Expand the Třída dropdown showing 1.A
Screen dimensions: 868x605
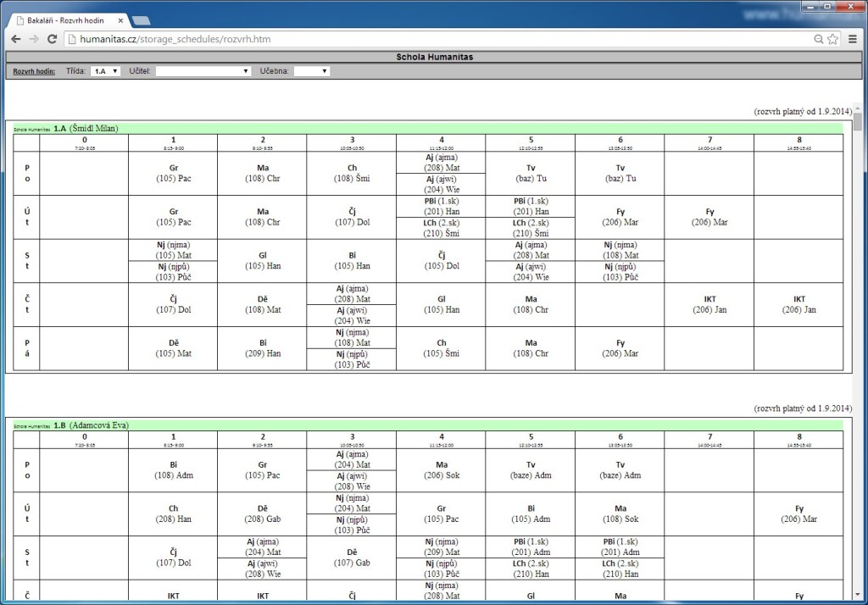[x=106, y=71]
